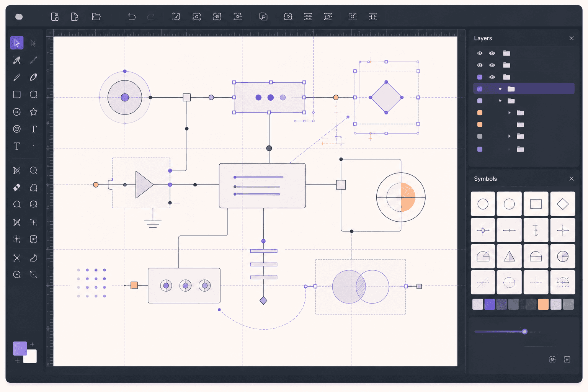Image resolution: width=588 pixels, height=392 pixels.
Task: Click the slider handle in right panel
Action: (525, 332)
